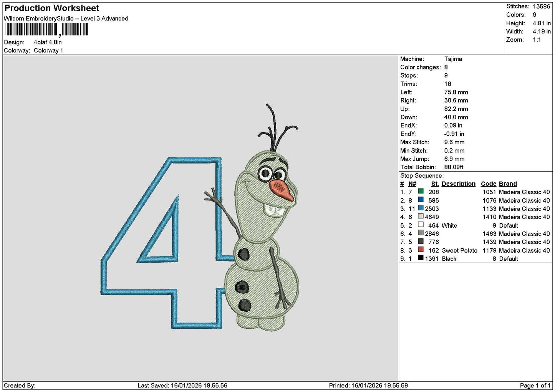This screenshot has height=392, width=555.
Task: Click the dark gray swatch for thread 1439
Action: (x=421, y=241)
